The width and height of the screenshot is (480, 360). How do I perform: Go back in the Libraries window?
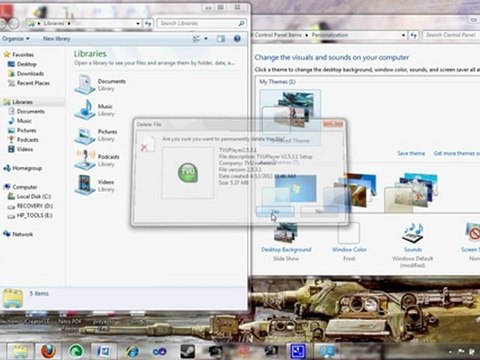tap(2, 23)
